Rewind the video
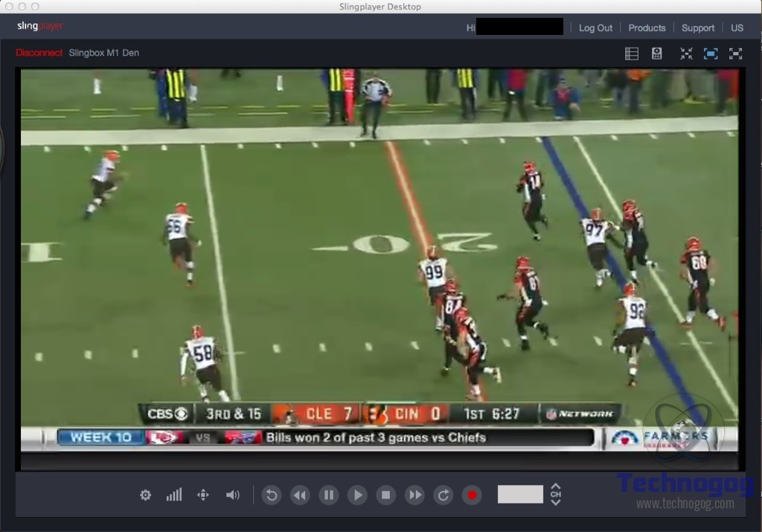This screenshot has height=532, width=762. (301, 495)
